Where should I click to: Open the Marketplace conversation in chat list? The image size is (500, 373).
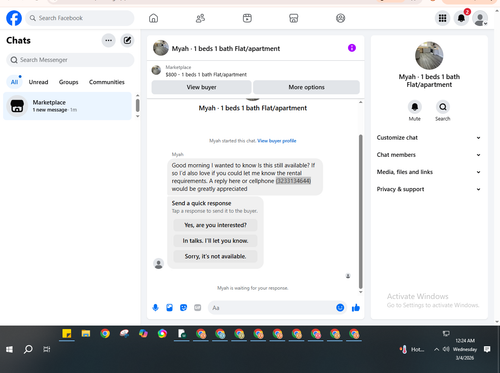point(67,106)
